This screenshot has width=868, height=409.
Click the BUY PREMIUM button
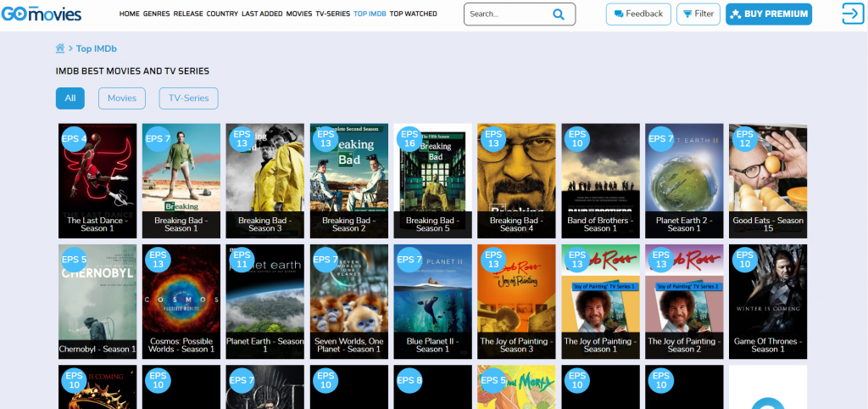pyautogui.click(x=768, y=14)
